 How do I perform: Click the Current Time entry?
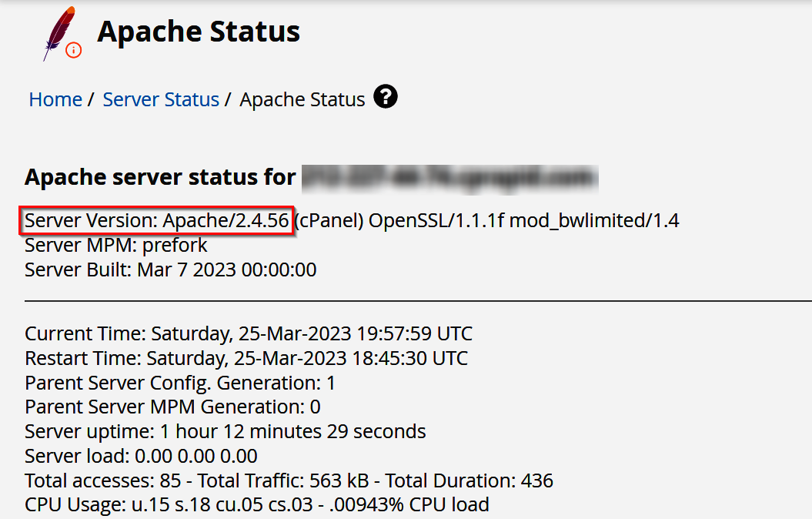(x=248, y=333)
